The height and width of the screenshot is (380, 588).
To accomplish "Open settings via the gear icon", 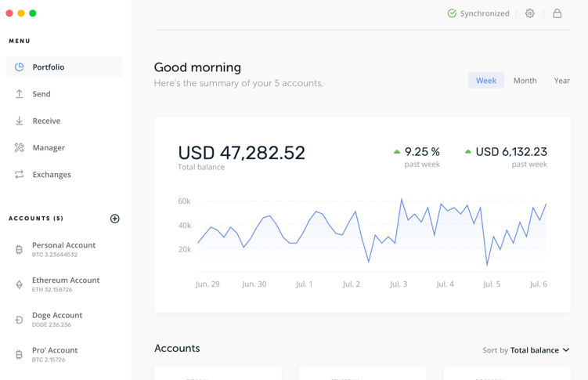I will [530, 13].
